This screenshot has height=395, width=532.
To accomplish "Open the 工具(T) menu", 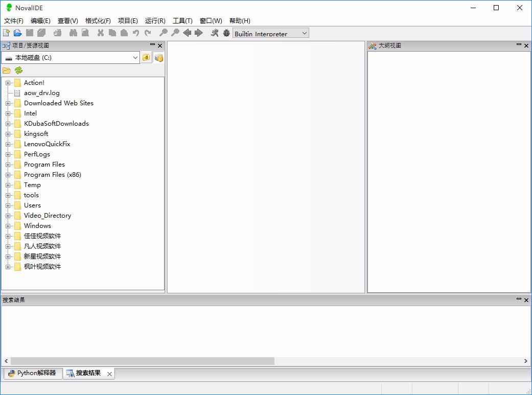I will click(x=182, y=21).
